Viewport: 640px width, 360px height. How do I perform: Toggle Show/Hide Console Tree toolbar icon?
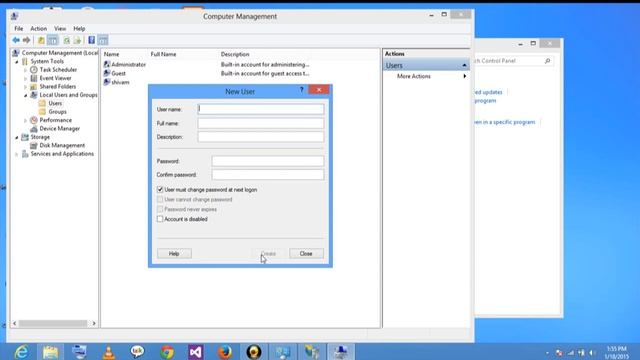tap(53, 40)
